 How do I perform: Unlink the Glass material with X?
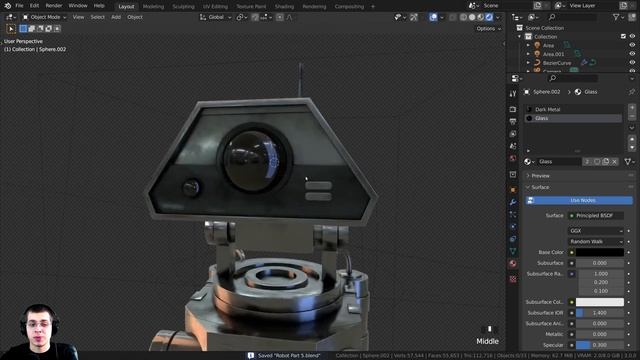click(x=615, y=162)
